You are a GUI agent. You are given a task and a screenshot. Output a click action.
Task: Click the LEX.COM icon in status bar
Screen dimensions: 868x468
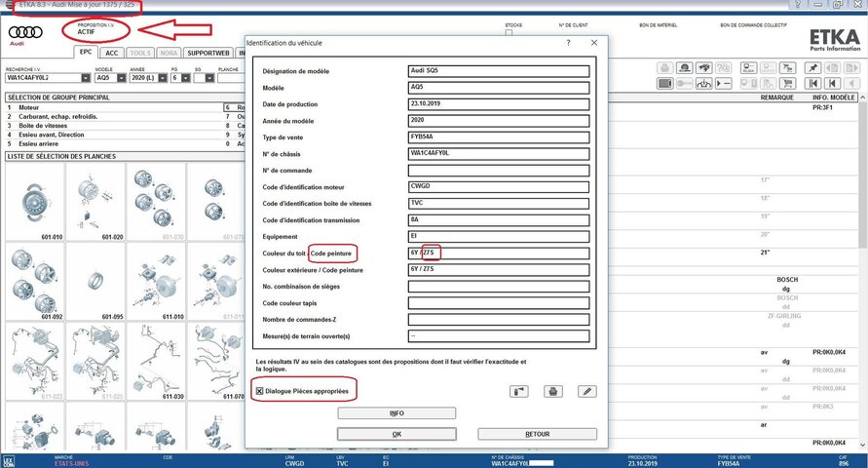pyautogui.click(x=9, y=461)
